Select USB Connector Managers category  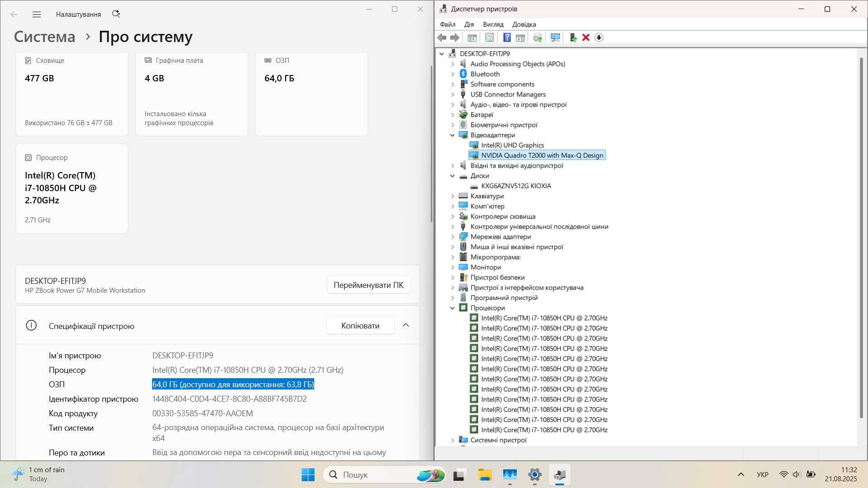point(508,94)
